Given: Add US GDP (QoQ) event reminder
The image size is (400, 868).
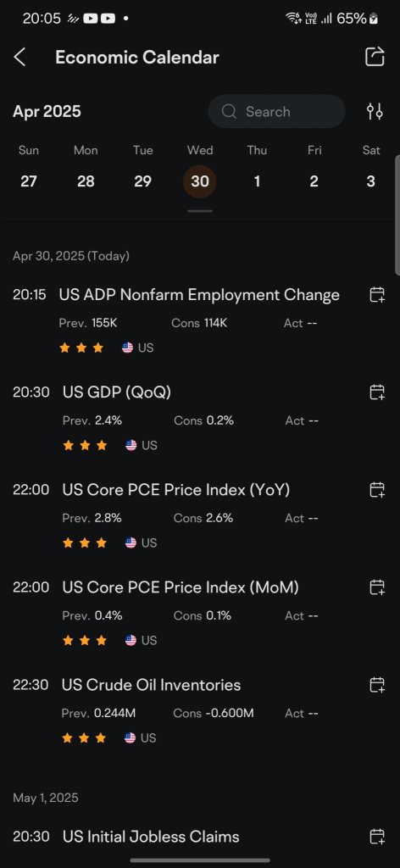Looking at the screenshot, I should 377,392.
